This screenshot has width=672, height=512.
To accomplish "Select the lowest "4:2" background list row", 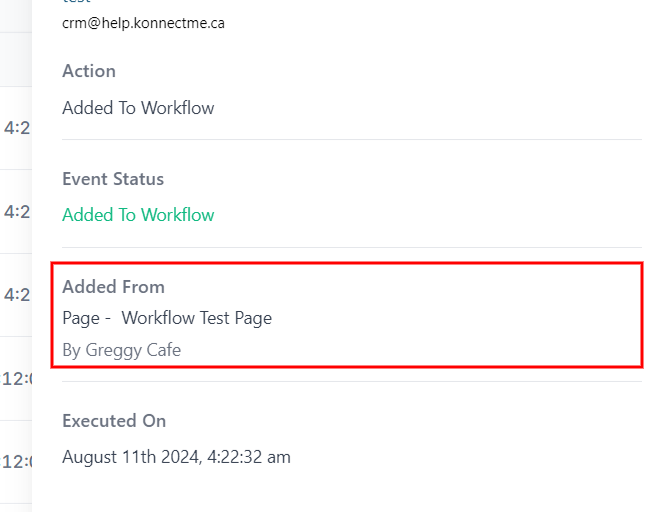I will 16,295.
